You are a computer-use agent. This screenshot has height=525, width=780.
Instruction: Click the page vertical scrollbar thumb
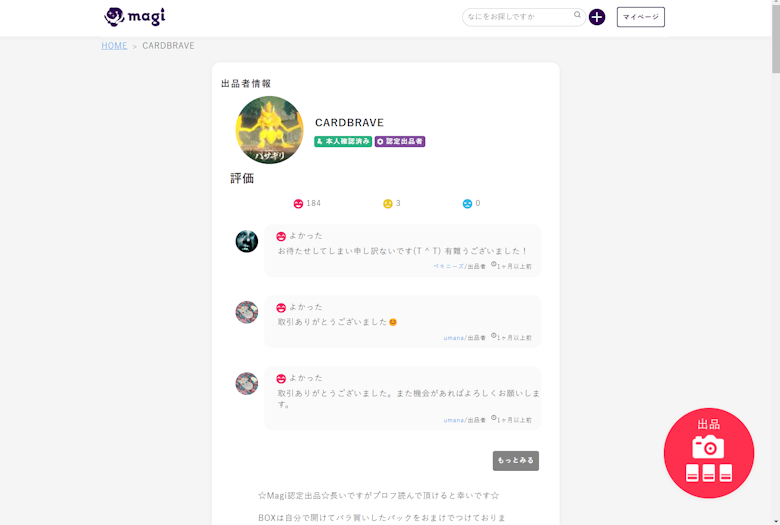coord(776,37)
